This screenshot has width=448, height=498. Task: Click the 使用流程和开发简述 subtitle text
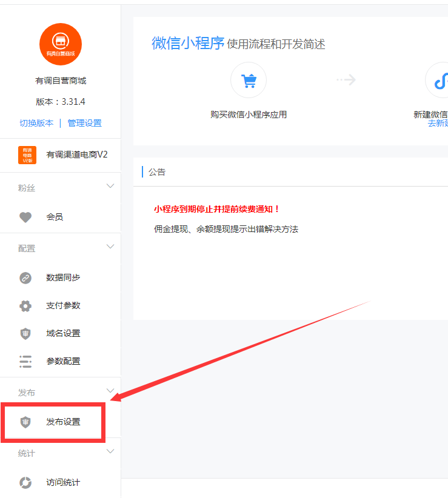tap(276, 44)
